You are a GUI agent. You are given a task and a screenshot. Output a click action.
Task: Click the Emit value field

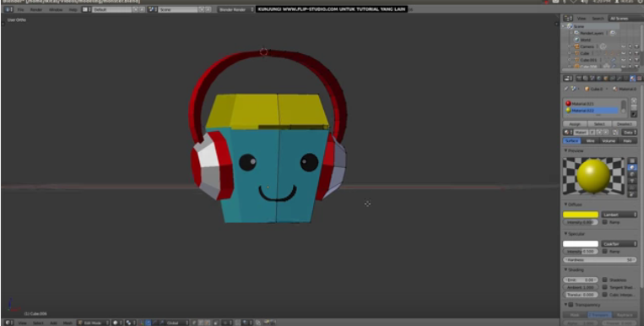581,280
